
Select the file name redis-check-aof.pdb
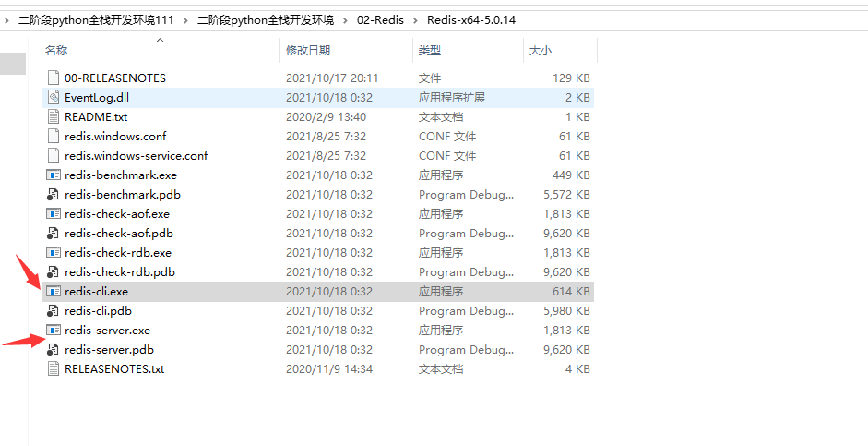tap(119, 234)
